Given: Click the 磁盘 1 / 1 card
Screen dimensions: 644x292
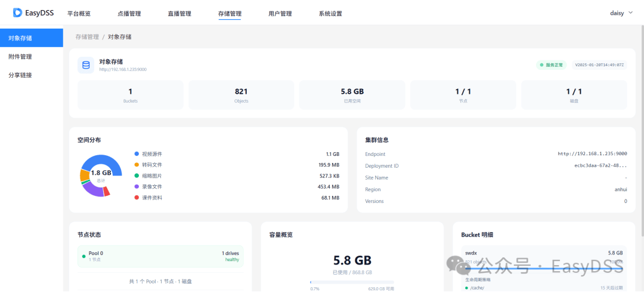Looking at the screenshot, I should click(574, 95).
